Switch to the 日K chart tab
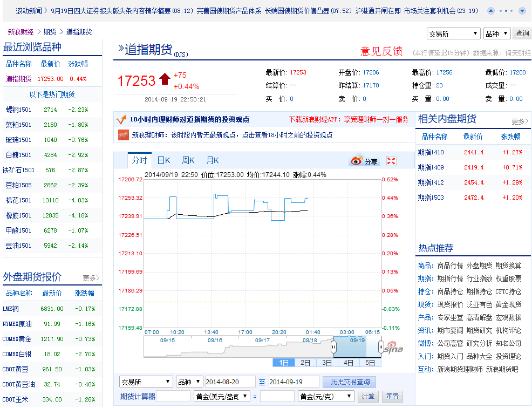Viewport: 532px width, 408px height. 163,160
